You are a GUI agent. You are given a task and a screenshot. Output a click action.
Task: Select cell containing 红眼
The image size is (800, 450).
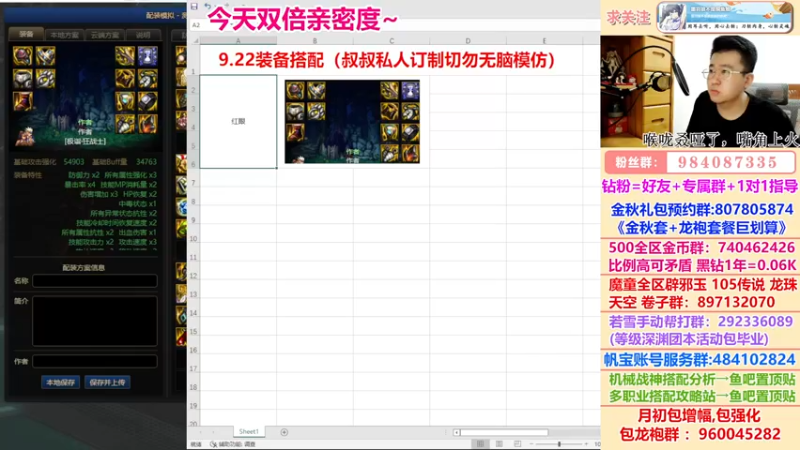238,121
